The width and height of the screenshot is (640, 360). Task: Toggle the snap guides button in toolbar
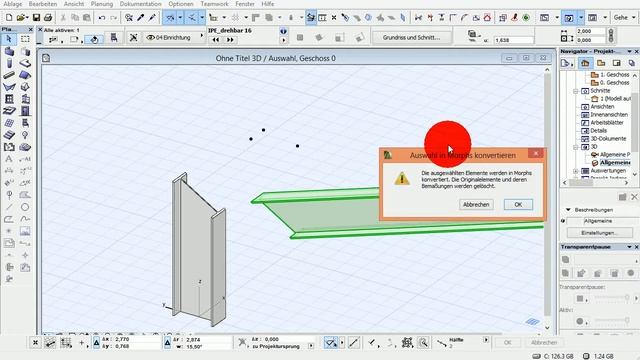click(x=191, y=18)
